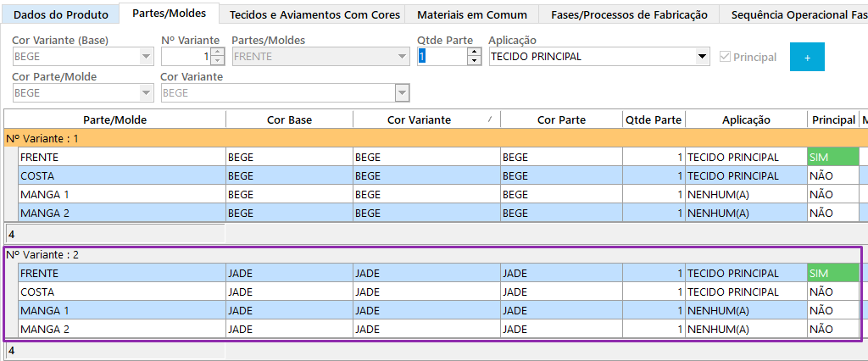868x361 pixels.
Task: Open Cor Variante (Base) dropdown
Action: pos(147,57)
